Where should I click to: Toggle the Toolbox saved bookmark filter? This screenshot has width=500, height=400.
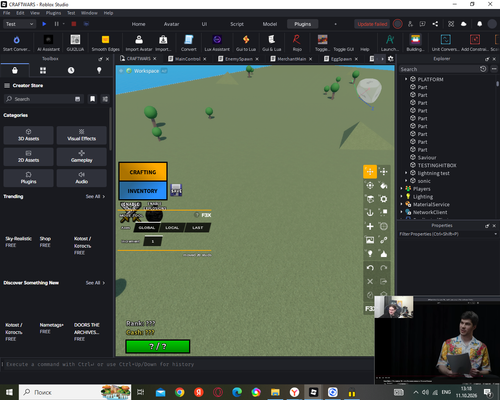point(93,99)
